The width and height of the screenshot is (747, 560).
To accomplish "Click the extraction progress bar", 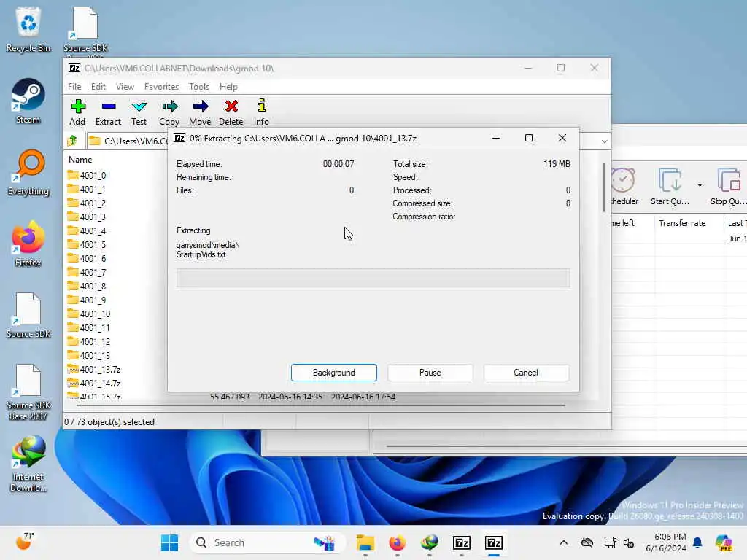I will pos(373,278).
